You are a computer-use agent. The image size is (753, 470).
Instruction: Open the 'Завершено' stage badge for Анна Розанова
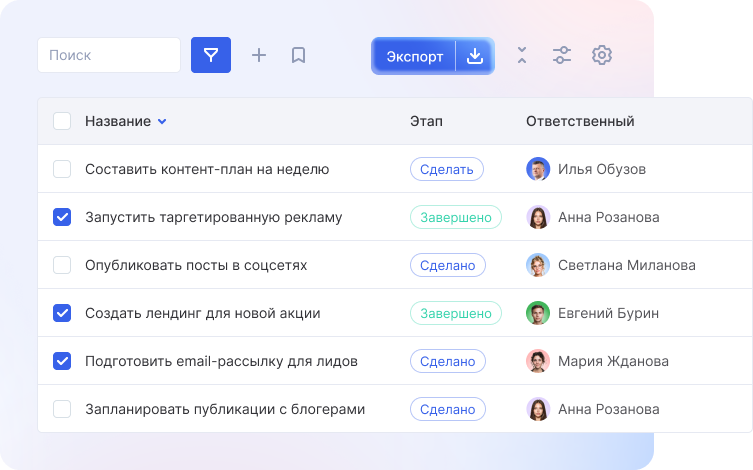(x=455, y=217)
